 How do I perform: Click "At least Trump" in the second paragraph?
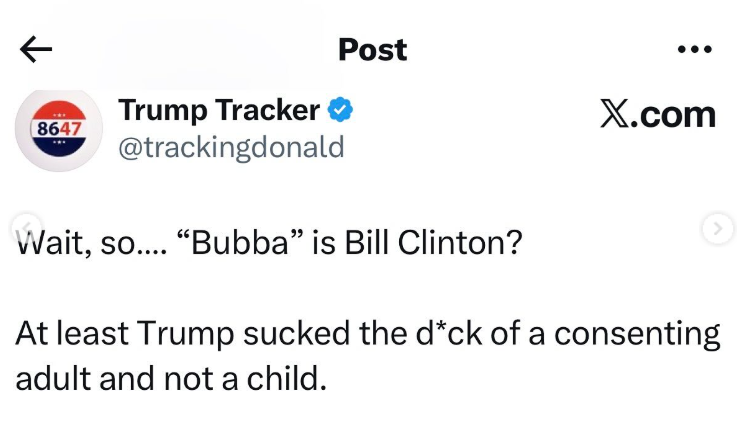[x=125, y=334]
